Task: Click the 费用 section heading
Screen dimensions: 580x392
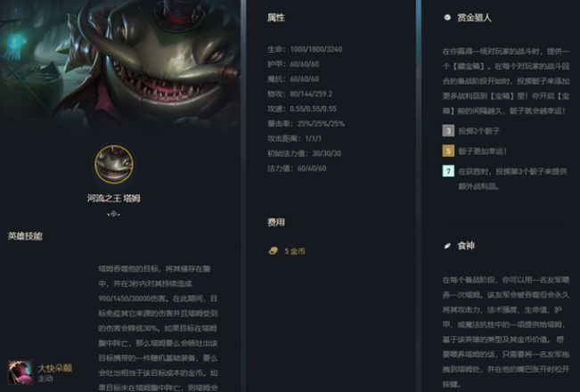Action: (276, 222)
